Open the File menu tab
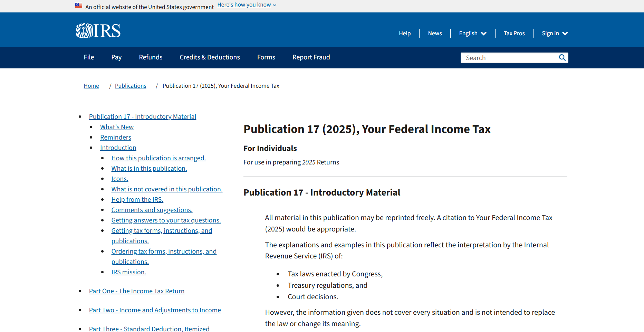 click(89, 57)
